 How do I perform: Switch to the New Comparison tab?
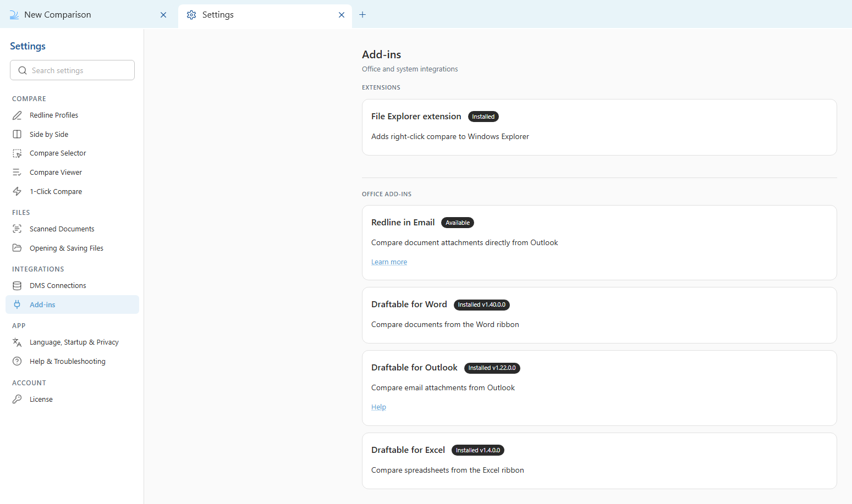coord(89,15)
